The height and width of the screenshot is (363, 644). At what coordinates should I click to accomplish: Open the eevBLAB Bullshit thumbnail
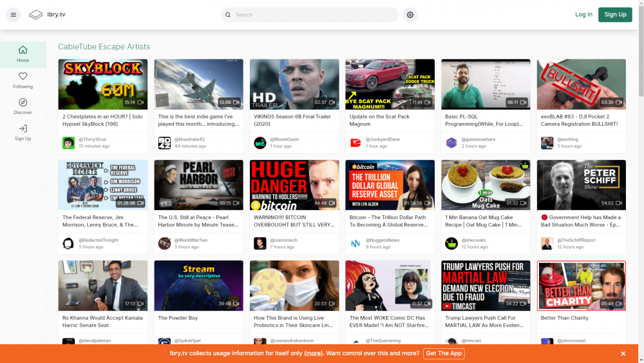pos(581,84)
